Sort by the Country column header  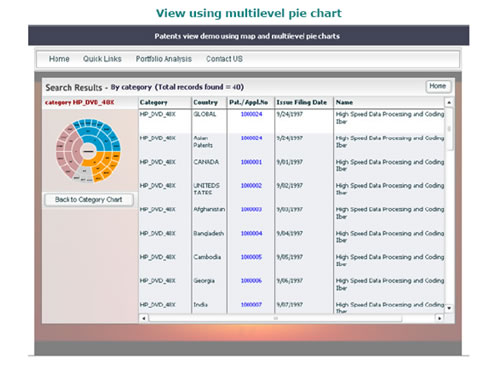(x=206, y=102)
